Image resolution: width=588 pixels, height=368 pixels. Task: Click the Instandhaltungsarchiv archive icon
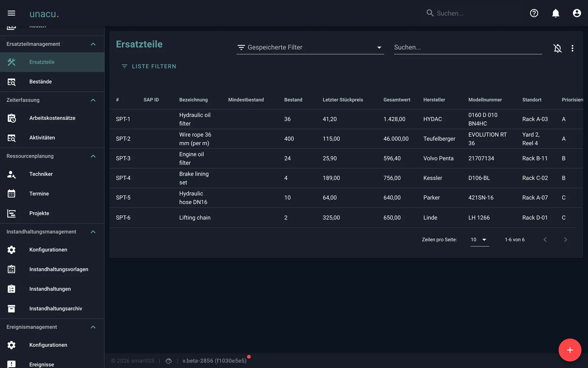pyautogui.click(x=11, y=309)
